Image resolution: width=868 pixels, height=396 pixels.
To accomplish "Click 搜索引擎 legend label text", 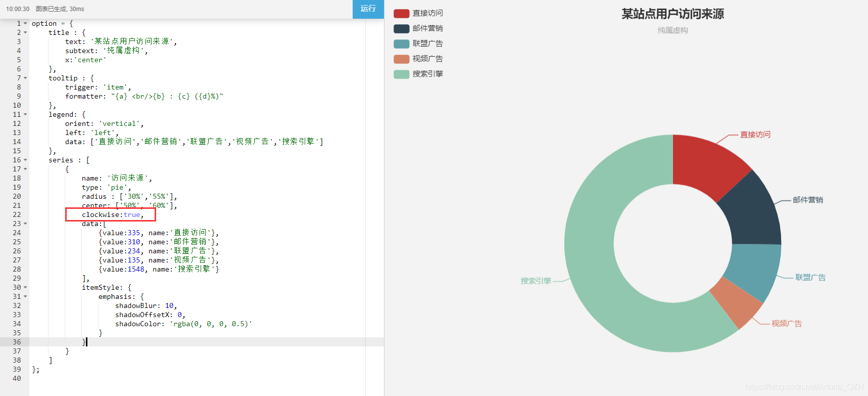I will (428, 74).
